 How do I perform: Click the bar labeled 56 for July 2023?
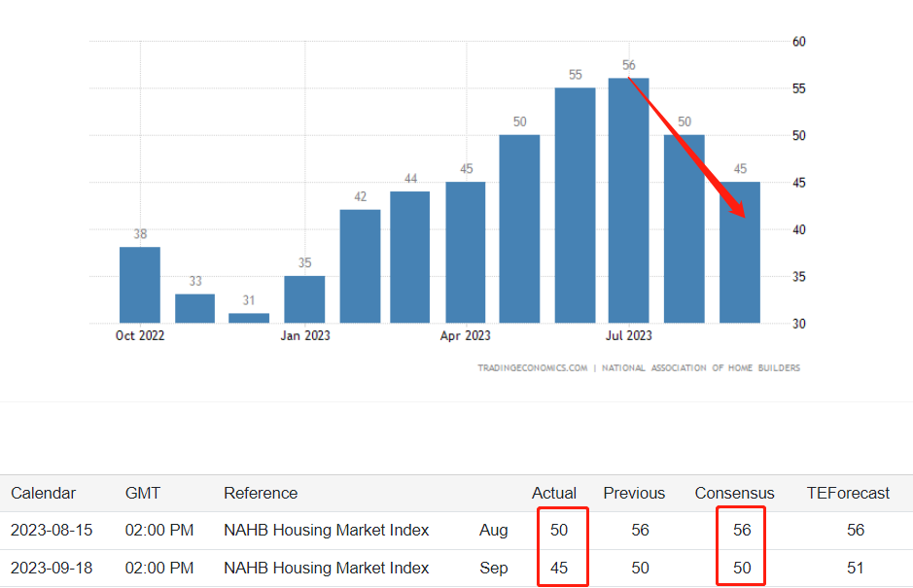coord(628,200)
